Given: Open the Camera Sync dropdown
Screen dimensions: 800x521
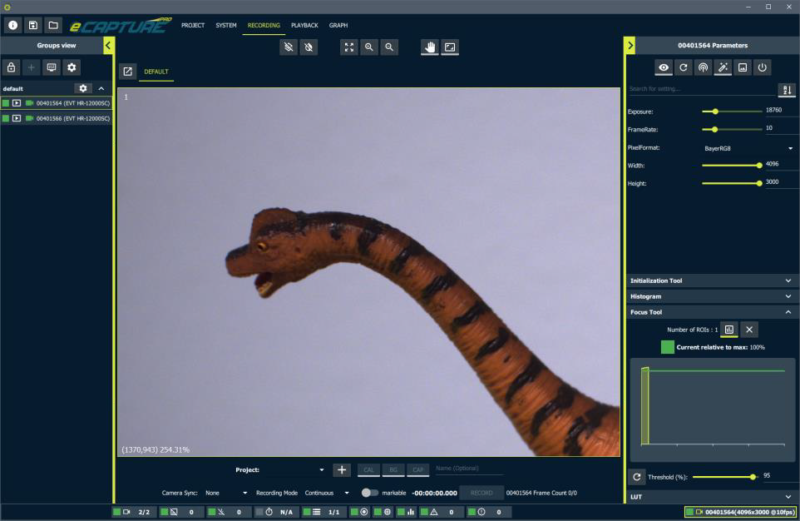Looking at the screenshot, I should [x=226, y=493].
